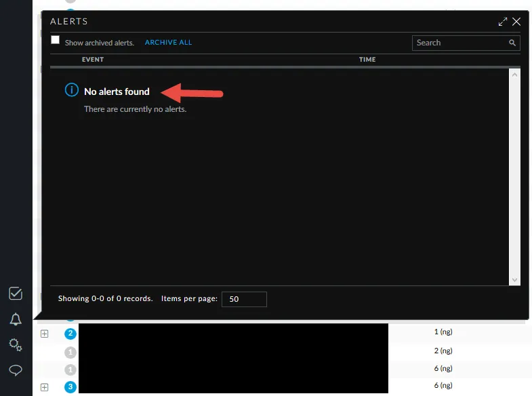
Task: Click the blue badge numbered 2
Action: pyautogui.click(x=70, y=333)
